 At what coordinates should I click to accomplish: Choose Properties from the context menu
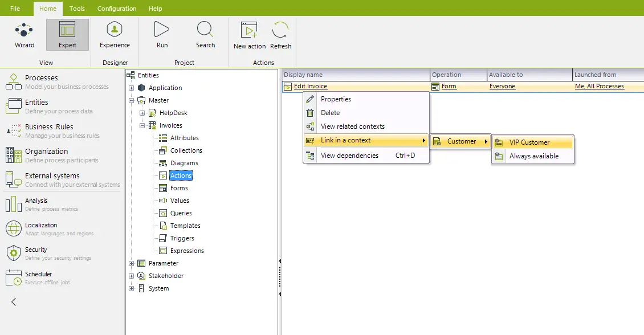[366, 99]
